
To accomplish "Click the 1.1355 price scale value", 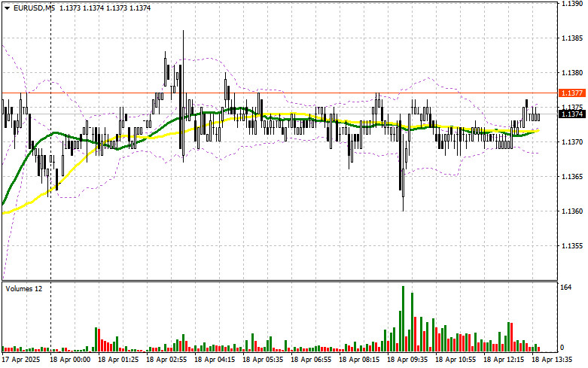I will [571, 246].
